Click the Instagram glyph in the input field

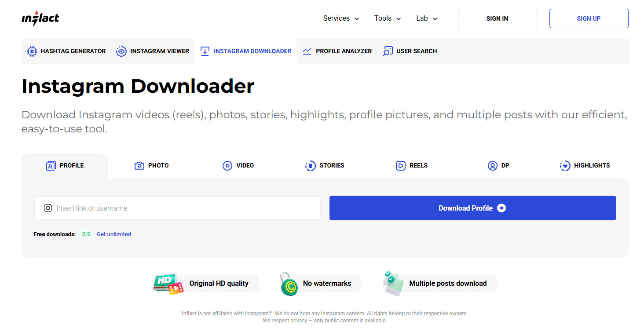(x=48, y=208)
